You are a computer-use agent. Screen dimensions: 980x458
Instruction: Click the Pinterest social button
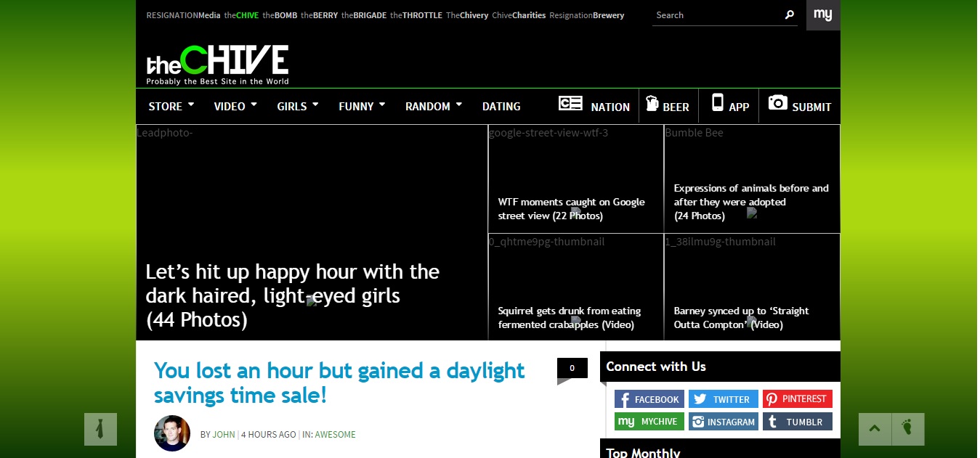pyautogui.click(x=797, y=399)
